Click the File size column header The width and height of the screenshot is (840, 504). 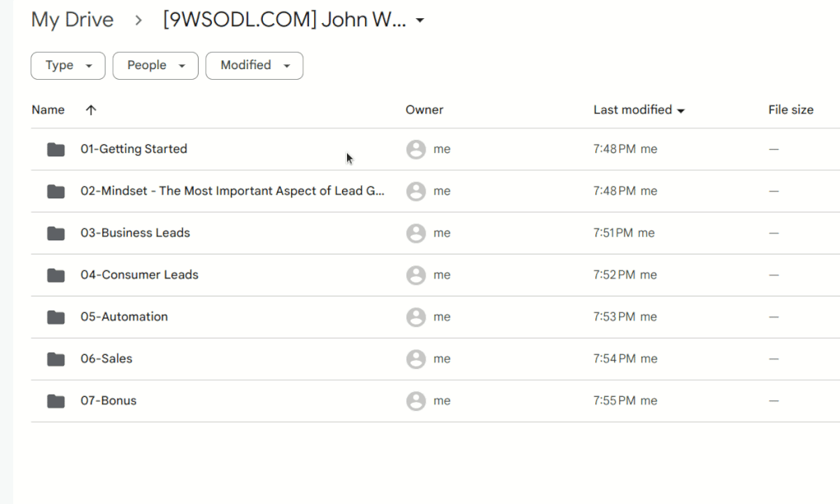pos(791,110)
